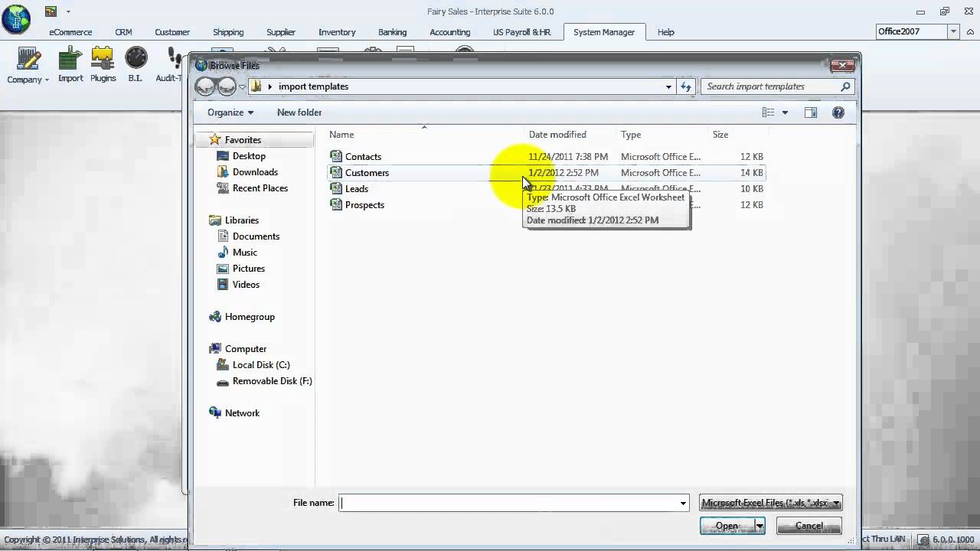Open the Pictures library
The image size is (980, 551).
coord(249,269)
